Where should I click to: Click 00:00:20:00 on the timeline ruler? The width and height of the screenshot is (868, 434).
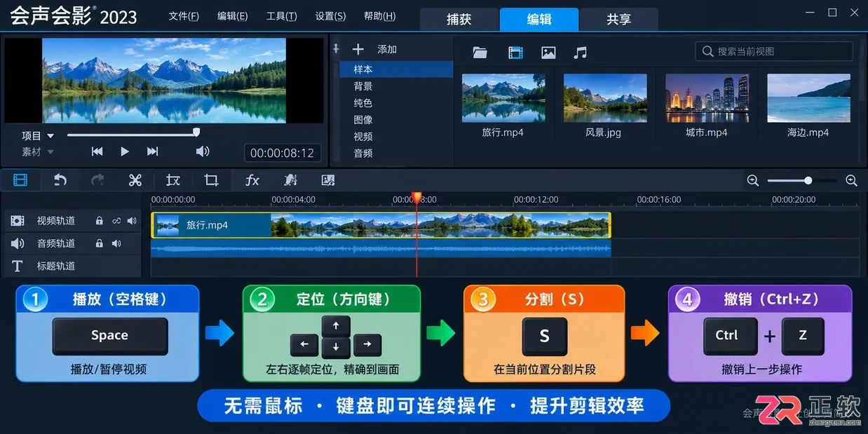(x=794, y=200)
